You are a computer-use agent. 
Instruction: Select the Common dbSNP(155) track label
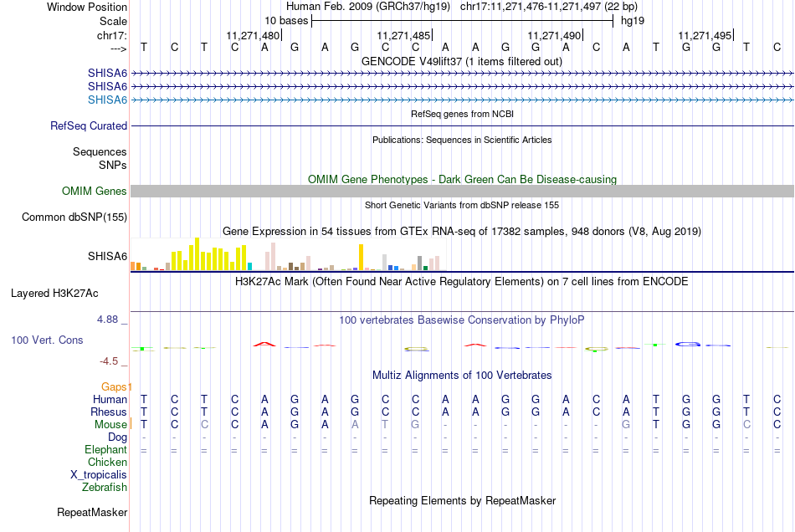click(x=74, y=217)
